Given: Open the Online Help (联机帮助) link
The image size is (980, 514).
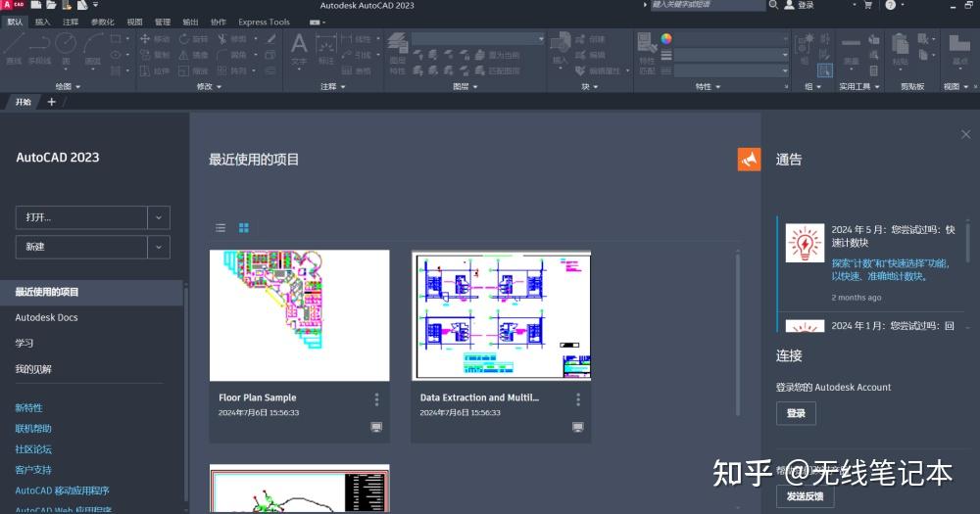Looking at the screenshot, I should click(x=33, y=429).
